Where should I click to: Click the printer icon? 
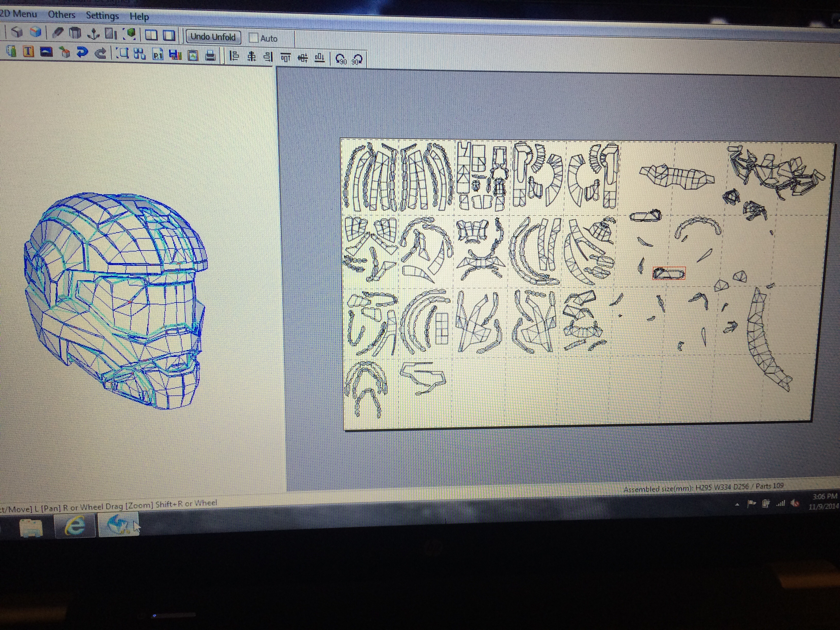(210, 56)
